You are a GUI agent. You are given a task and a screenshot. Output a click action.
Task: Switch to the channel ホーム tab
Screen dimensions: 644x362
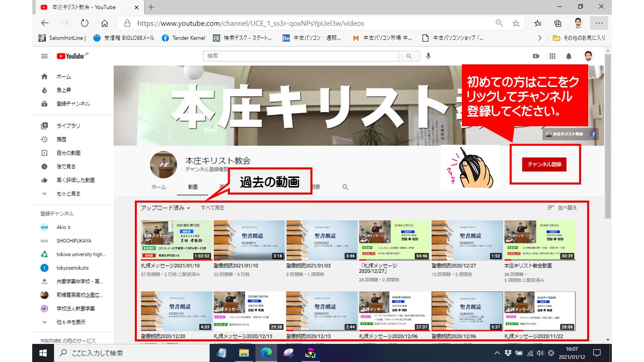point(158,187)
